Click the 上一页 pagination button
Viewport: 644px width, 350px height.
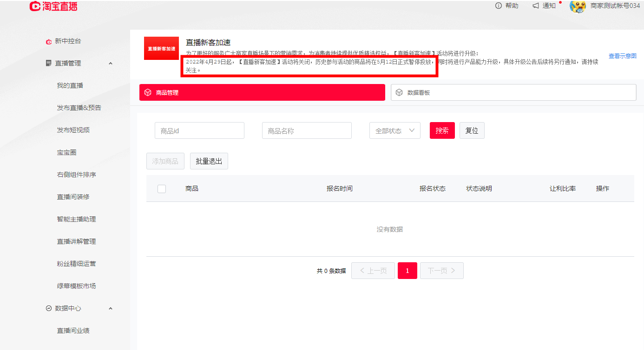[373, 271]
